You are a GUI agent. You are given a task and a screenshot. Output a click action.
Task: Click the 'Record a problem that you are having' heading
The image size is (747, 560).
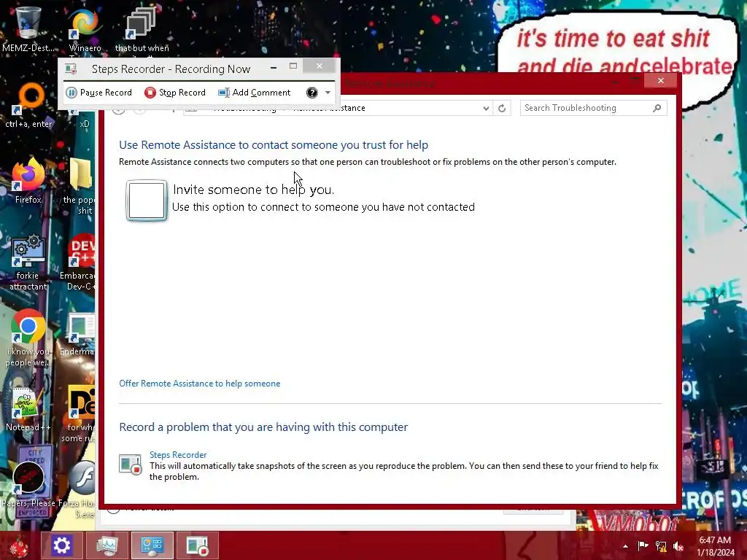[263, 427]
